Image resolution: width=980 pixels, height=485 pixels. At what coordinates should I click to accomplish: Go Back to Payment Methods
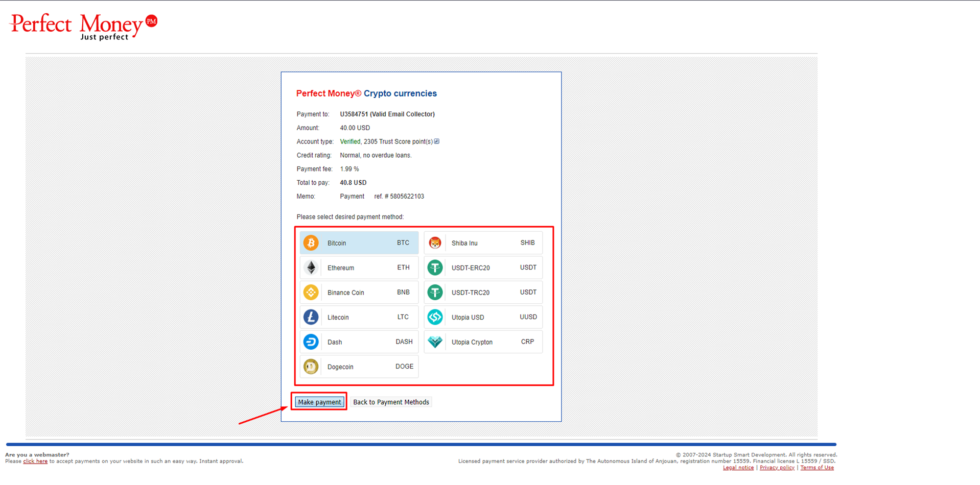[391, 402]
